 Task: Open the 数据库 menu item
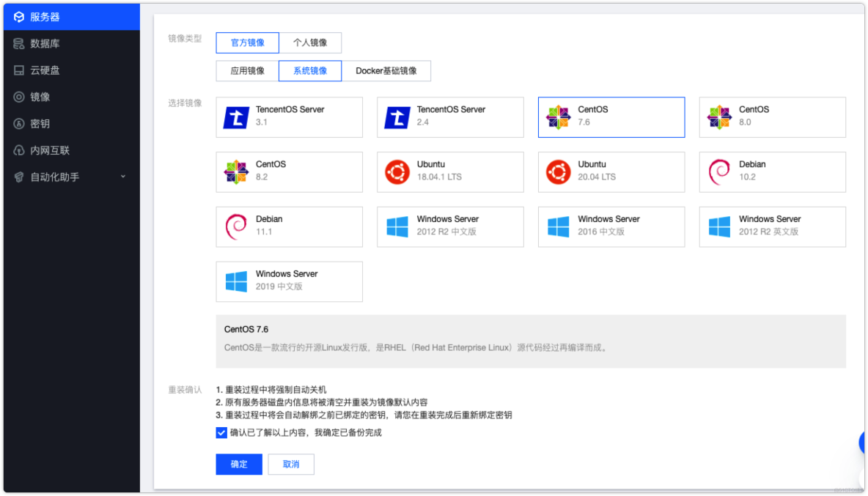71,44
